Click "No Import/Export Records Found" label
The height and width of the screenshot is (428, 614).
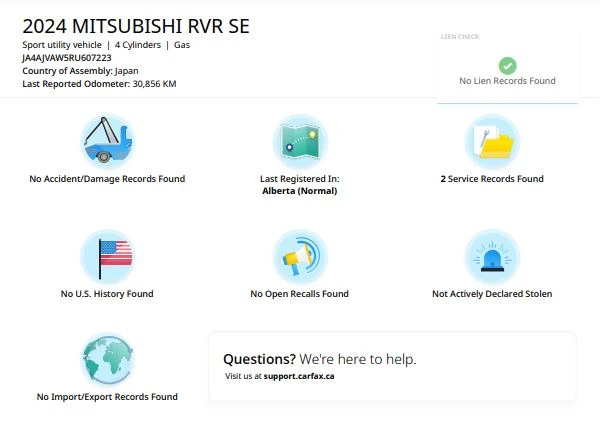(x=107, y=397)
